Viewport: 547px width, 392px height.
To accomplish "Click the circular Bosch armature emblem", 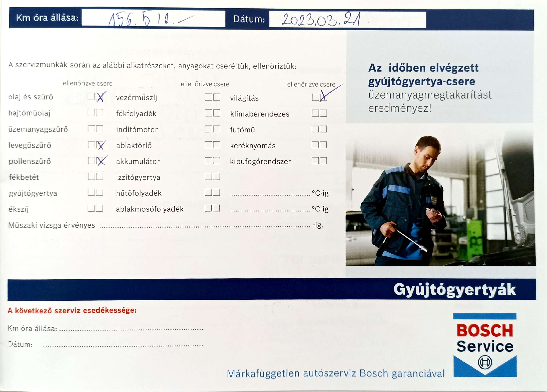I will tap(485, 362).
